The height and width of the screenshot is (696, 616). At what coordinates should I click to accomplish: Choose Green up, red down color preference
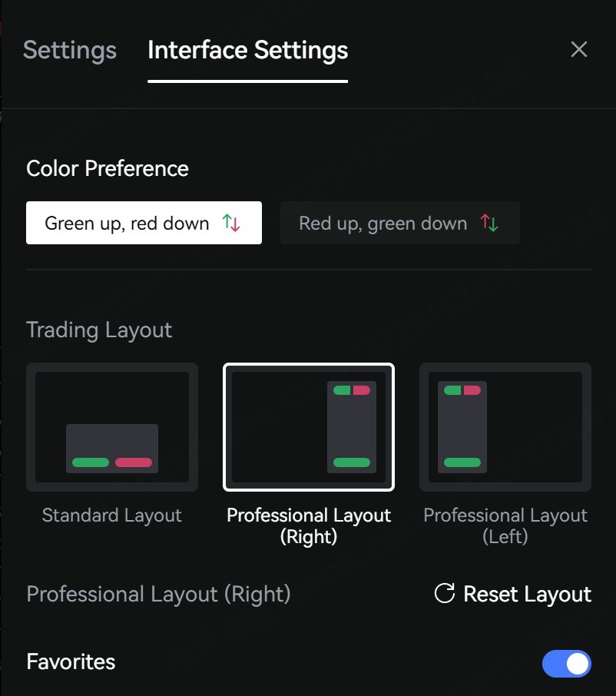tap(144, 223)
